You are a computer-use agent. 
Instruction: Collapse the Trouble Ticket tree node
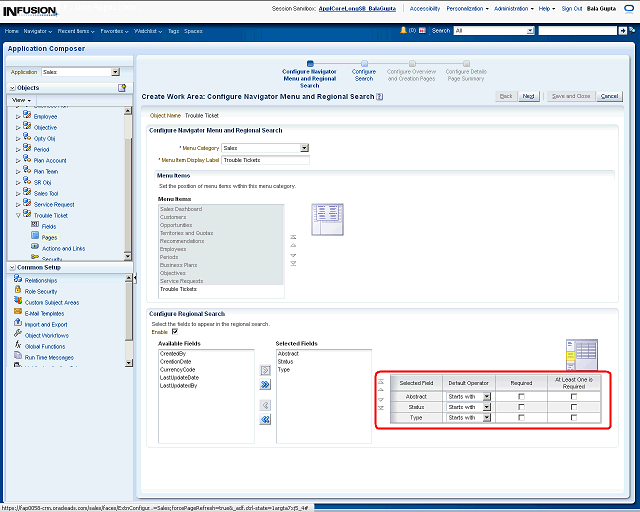click(x=17, y=215)
